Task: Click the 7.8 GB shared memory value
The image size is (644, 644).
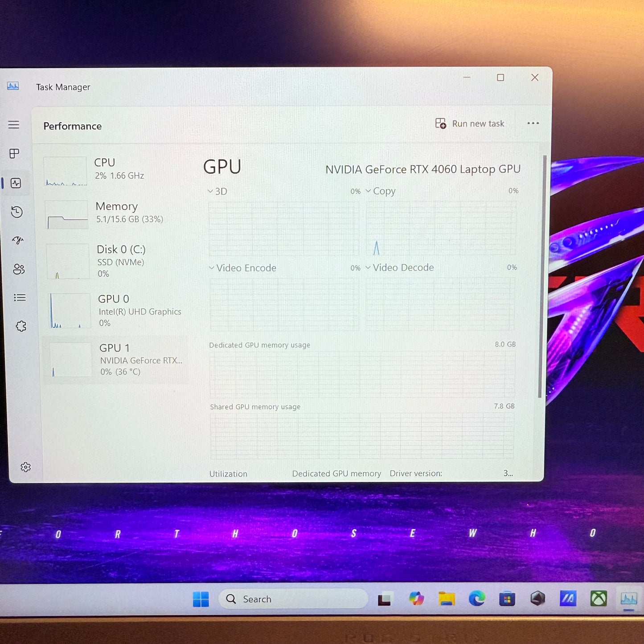Action: coord(504,406)
